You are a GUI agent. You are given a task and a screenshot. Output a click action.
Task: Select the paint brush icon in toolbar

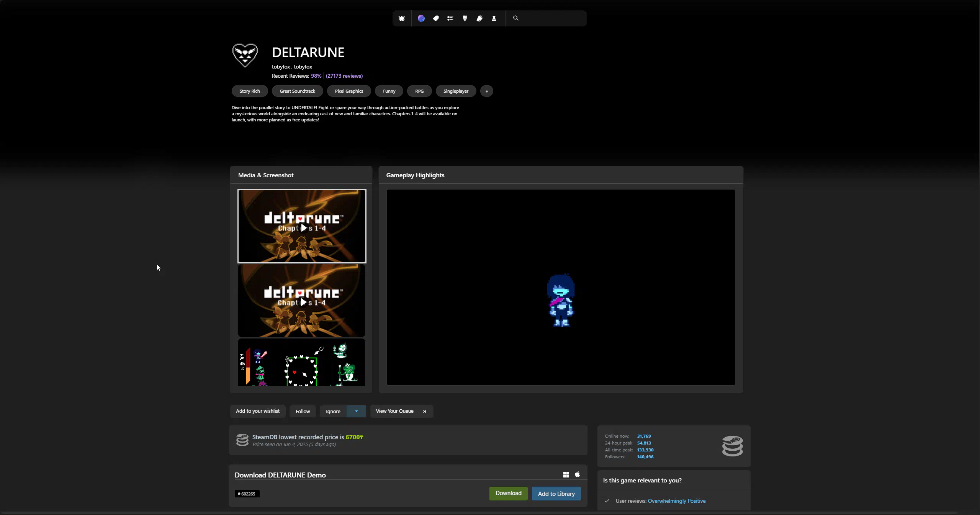pos(465,18)
